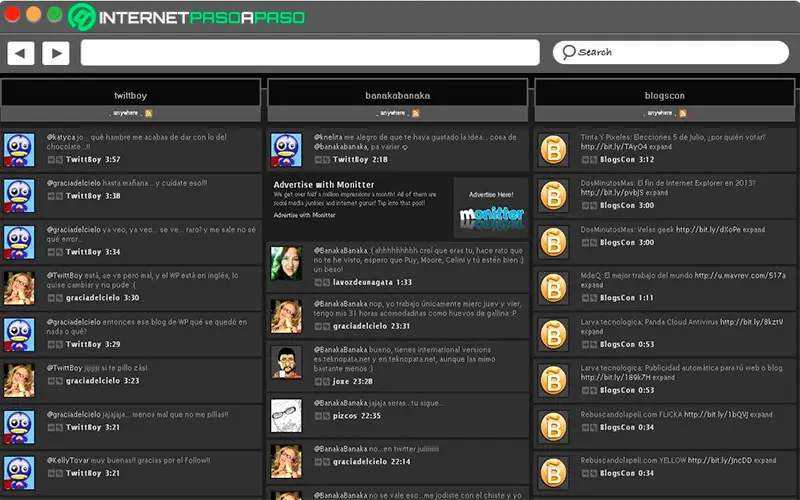Click 'anywhere' location under banakabanaka
This screenshot has width=800, height=500.
tap(393, 113)
